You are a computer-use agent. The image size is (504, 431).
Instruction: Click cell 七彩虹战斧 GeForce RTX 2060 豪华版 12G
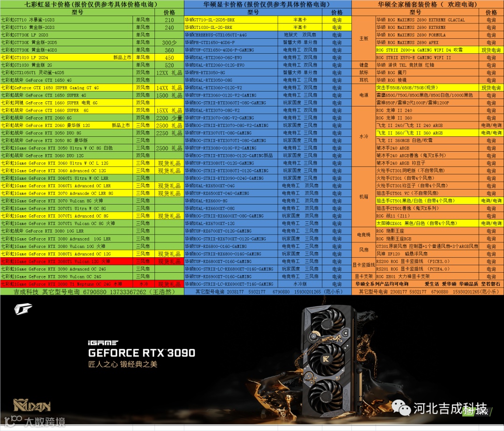coord(67,126)
